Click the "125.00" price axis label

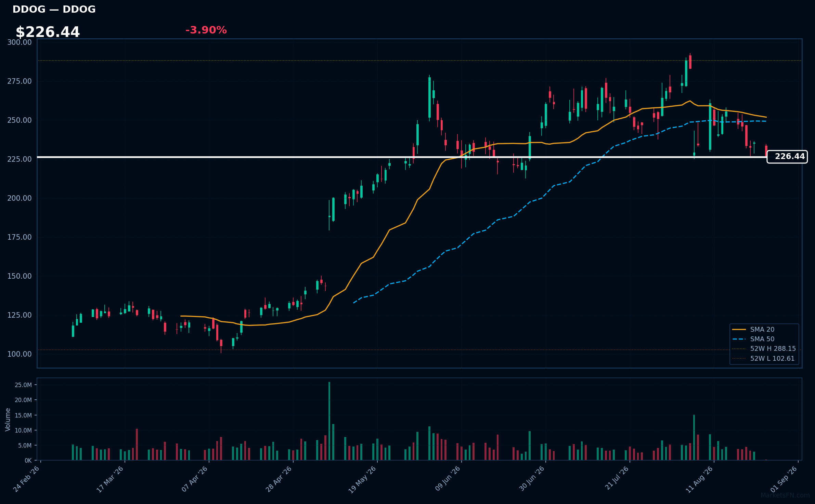(20, 315)
